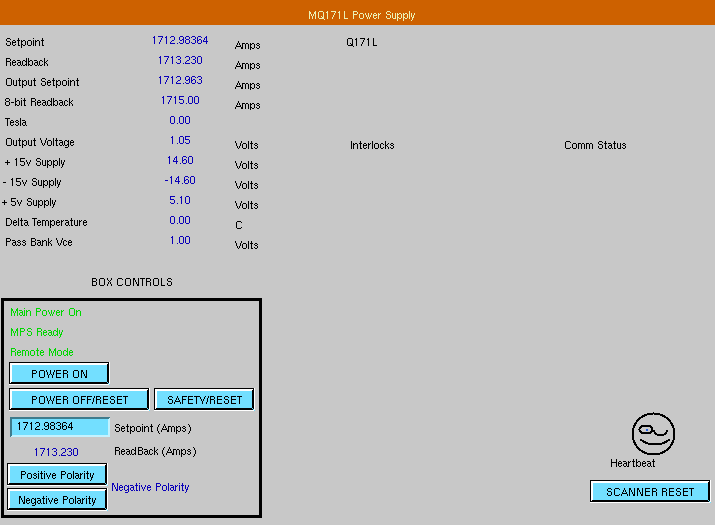Click POWER OFF/RESET button

(x=79, y=400)
